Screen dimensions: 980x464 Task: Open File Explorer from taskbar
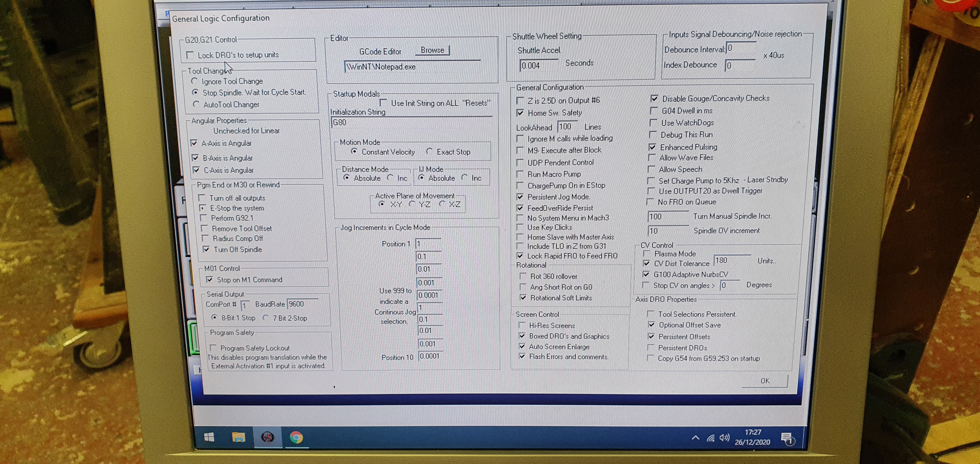coord(238,437)
